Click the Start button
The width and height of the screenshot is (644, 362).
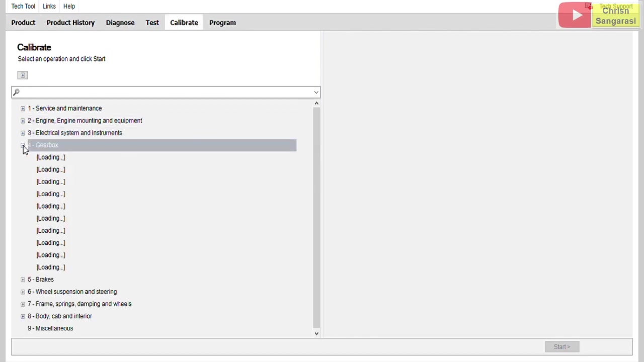[561, 346]
